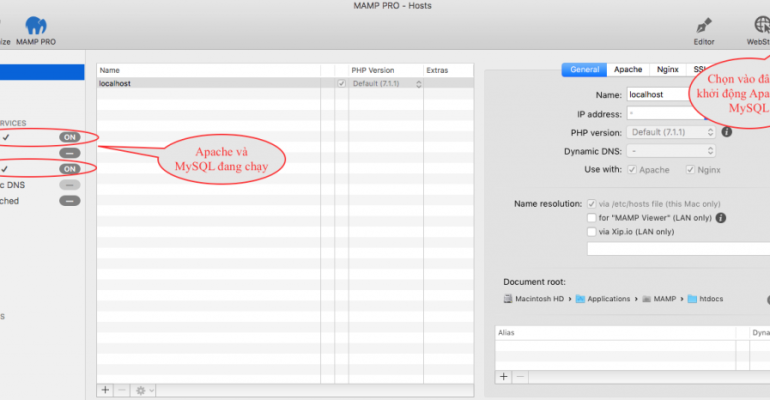Open the Editor from the toolbar
Screen dimensions: 770x400
(x=704, y=31)
